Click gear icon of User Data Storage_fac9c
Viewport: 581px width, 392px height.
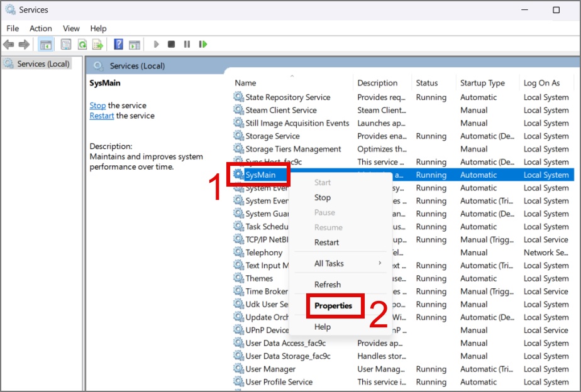pyautogui.click(x=238, y=356)
